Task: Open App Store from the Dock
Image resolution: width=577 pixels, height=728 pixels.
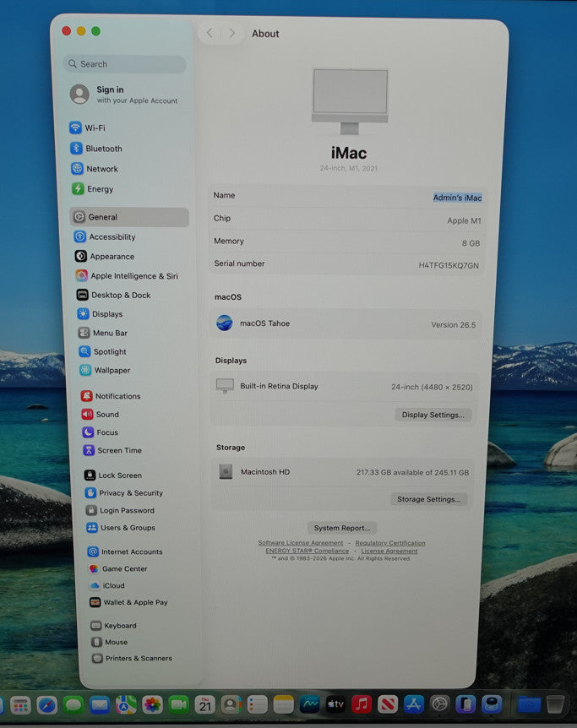Action: (x=413, y=704)
